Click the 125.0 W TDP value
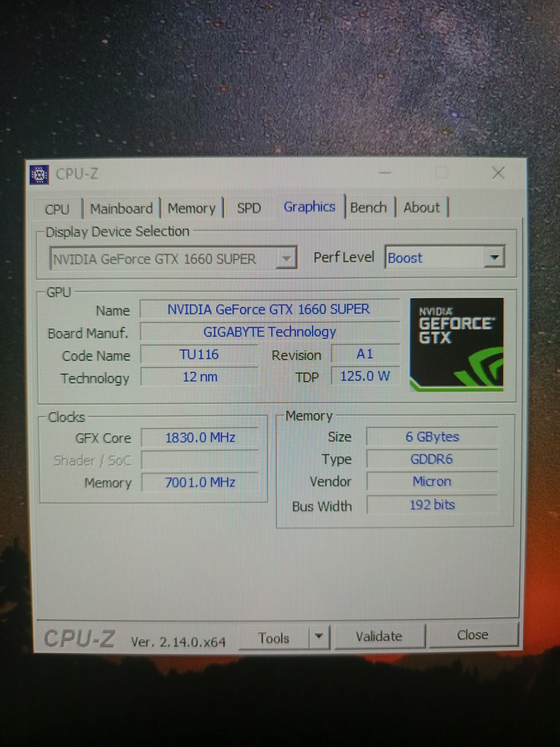560x747 pixels. pos(365,376)
